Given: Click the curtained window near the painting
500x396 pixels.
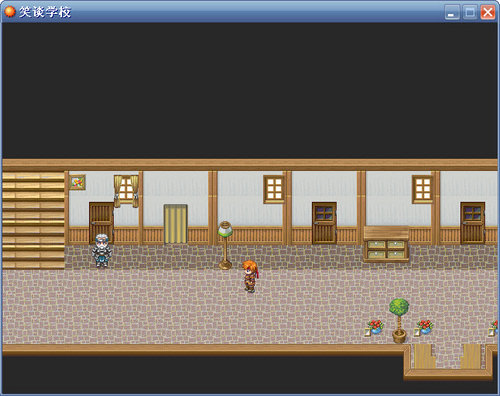Looking at the screenshot, I should tap(126, 191).
